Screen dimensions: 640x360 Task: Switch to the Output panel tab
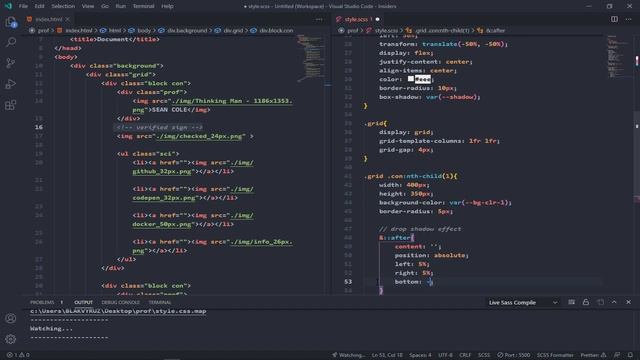click(x=83, y=302)
